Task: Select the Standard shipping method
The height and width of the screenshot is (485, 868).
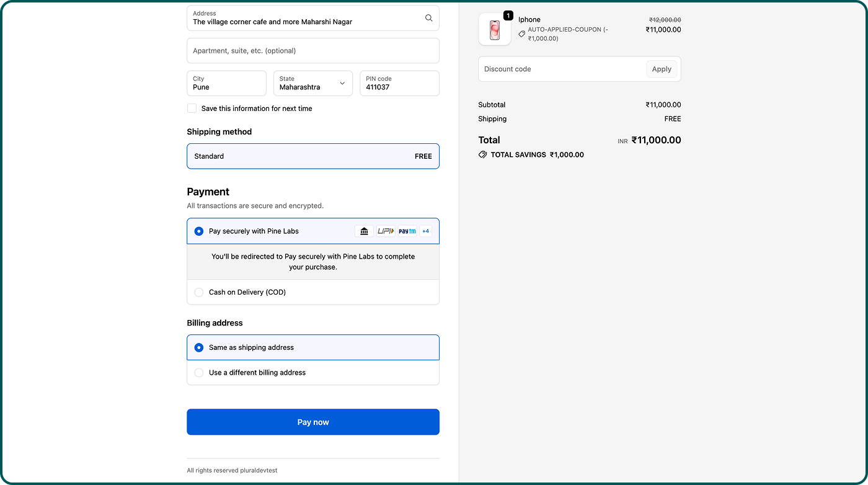Action: tap(313, 156)
